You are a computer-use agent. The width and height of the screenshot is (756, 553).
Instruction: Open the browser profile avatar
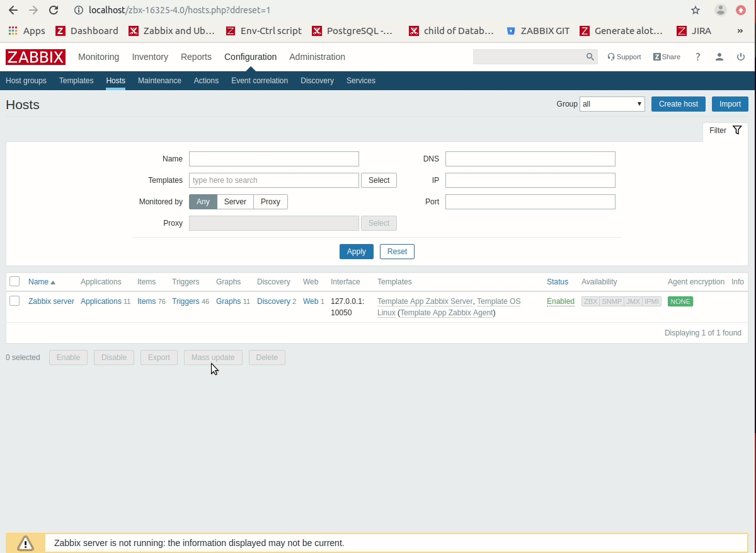(x=721, y=10)
